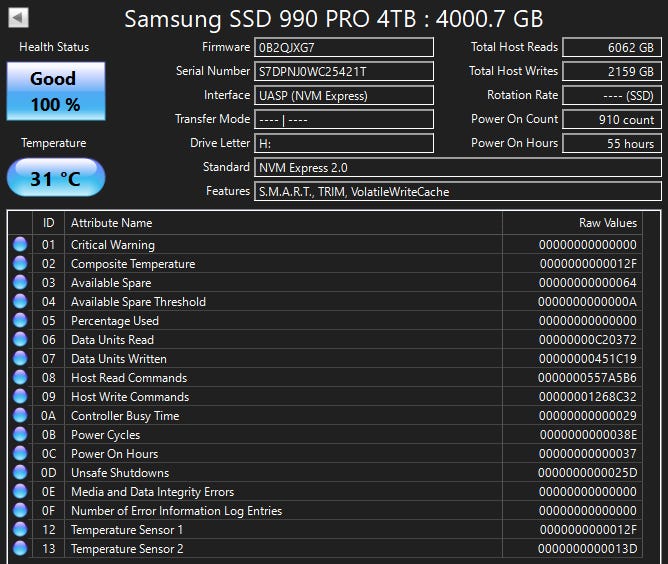Click the Samsung SSD 990 PRO 4TB title
This screenshot has height=564, width=668.
[x=334, y=19]
